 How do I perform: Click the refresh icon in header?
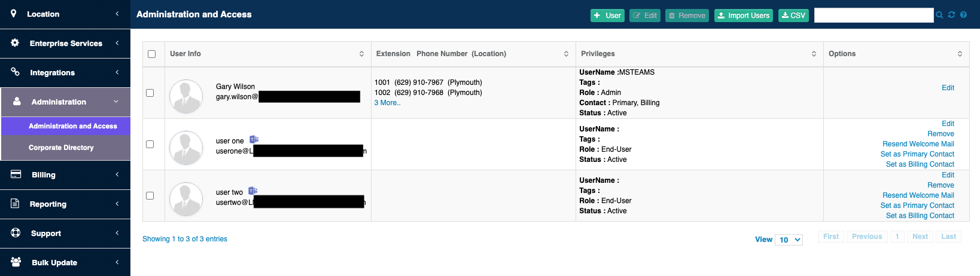pos(951,15)
